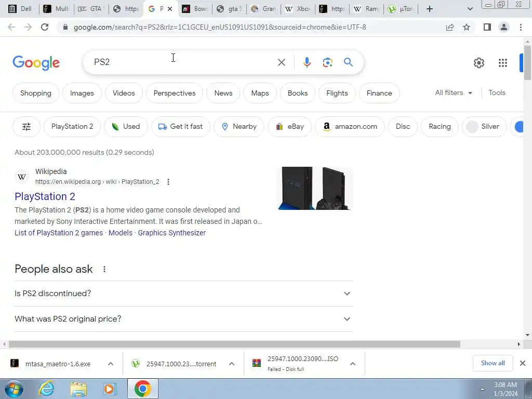Open the Google apps grid
Screen dimensions: 532x399
click(x=502, y=63)
